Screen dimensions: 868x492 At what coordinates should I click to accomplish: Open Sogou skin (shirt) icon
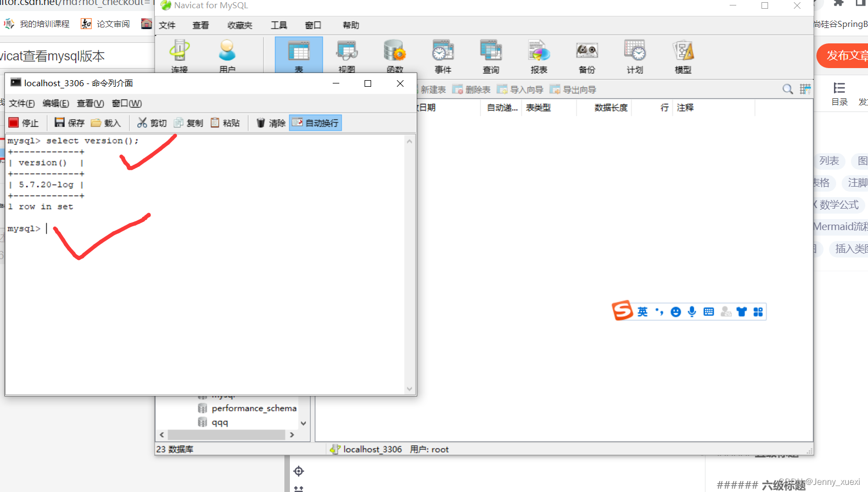pyautogui.click(x=742, y=312)
